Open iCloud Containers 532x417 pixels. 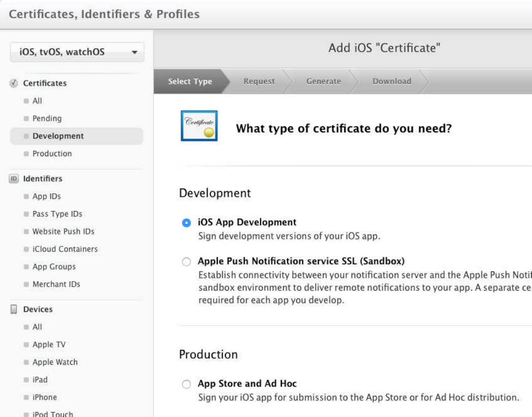click(65, 249)
